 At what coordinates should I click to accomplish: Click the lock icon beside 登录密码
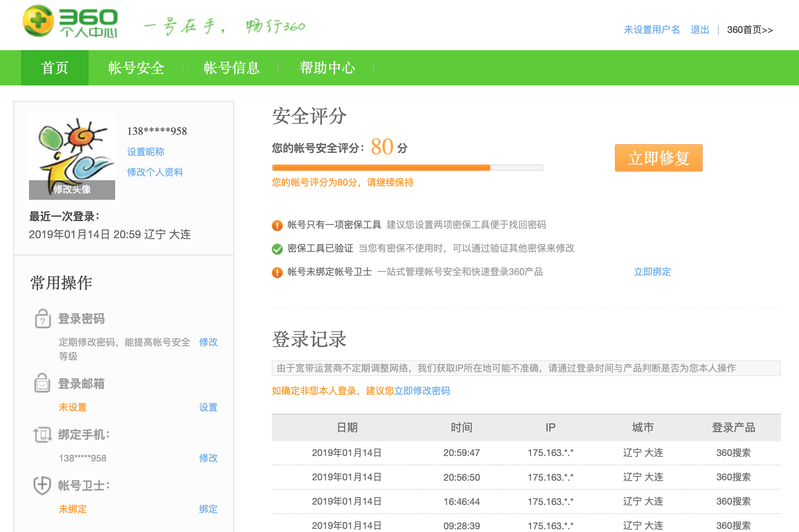(42, 319)
